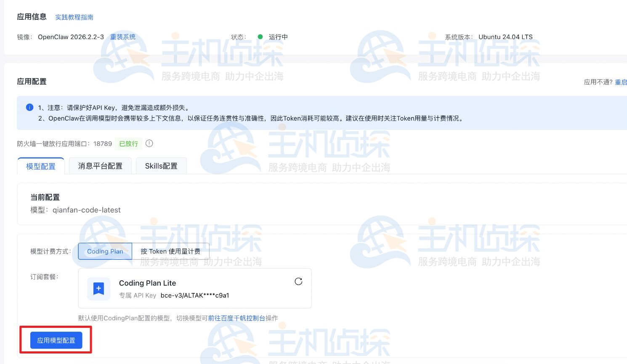The height and width of the screenshot is (364, 627).
Task: Click the firewall port number 18789
Action: (102, 143)
